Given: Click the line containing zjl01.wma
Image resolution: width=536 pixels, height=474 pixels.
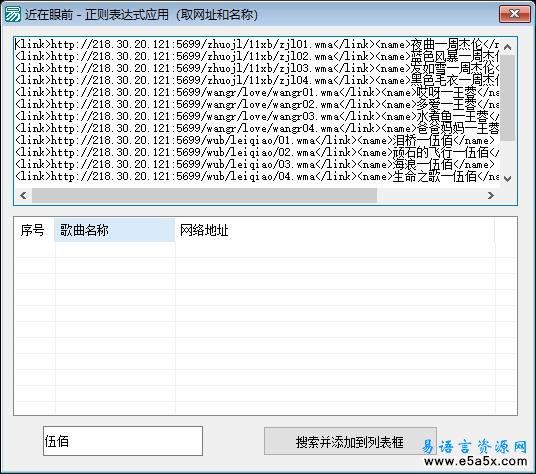Looking at the screenshot, I should [x=257, y=44].
